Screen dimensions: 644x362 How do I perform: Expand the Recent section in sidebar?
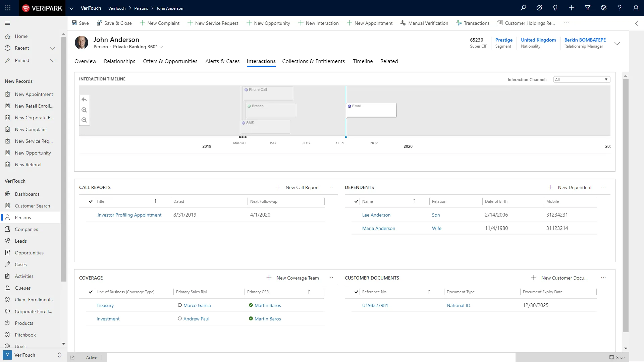coord(53,48)
